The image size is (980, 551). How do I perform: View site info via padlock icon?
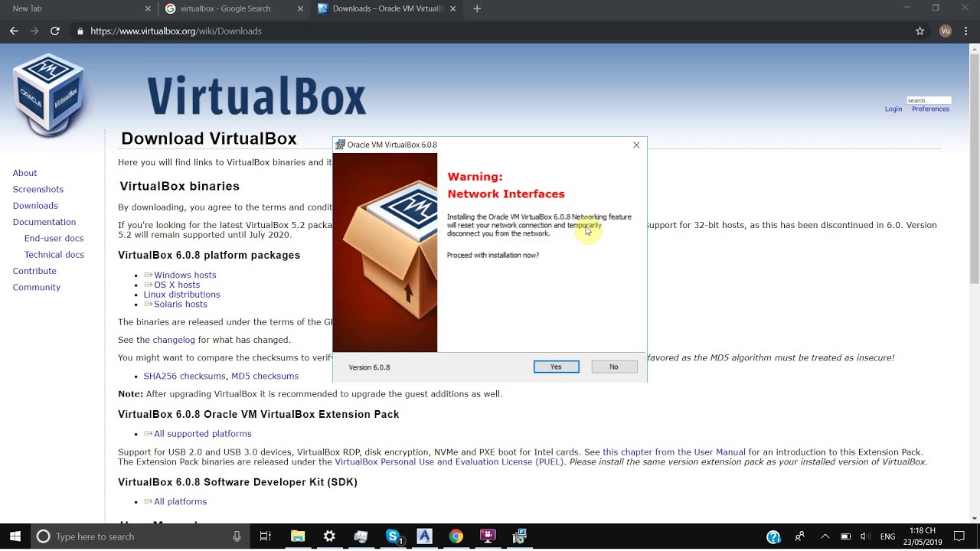(x=80, y=31)
